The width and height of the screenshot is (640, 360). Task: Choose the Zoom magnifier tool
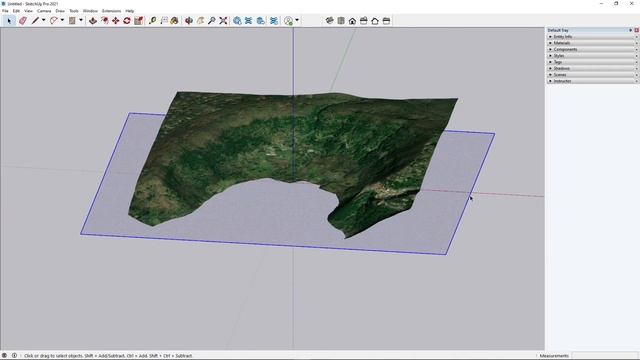click(x=211, y=20)
